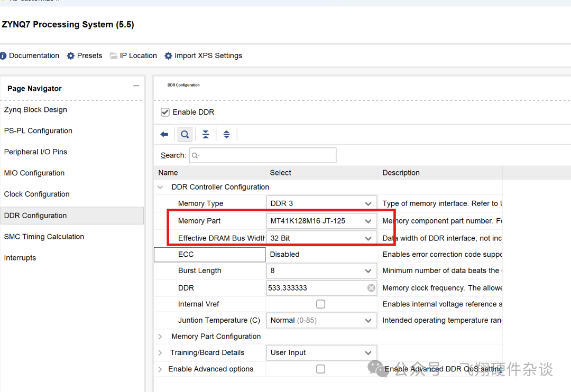The width and height of the screenshot is (571, 392).
Task: Open the Interrupts page
Action: tap(20, 258)
